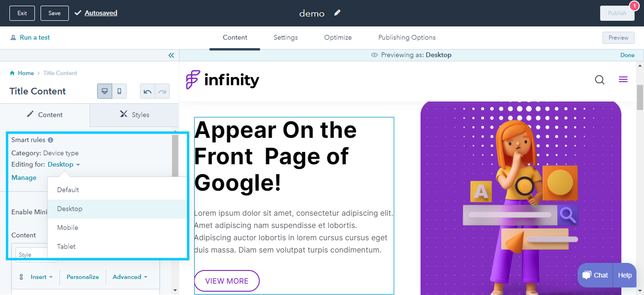Image resolution: width=644 pixels, height=295 pixels.
Task: Open the purple hamburger menu icon
Action: (623, 79)
